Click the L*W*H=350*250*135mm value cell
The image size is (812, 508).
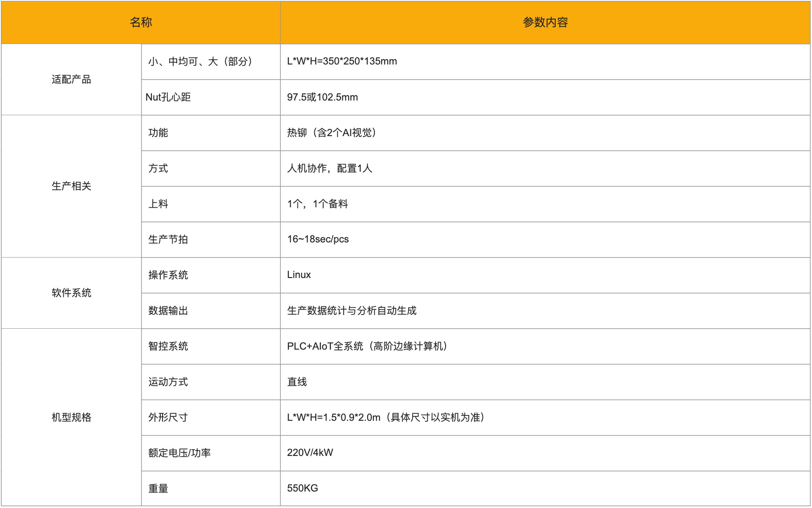pyautogui.click(x=342, y=61)
